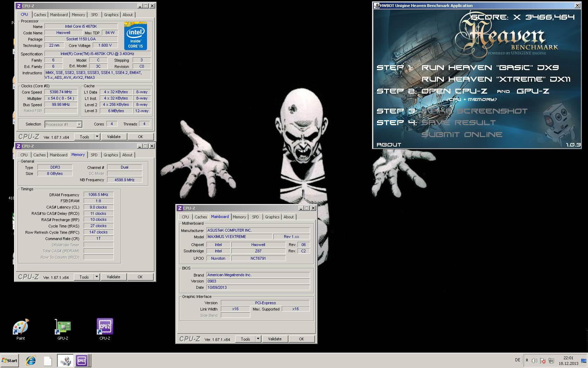Open About tab in Mainboard CPU-Z window

[289, 217]
